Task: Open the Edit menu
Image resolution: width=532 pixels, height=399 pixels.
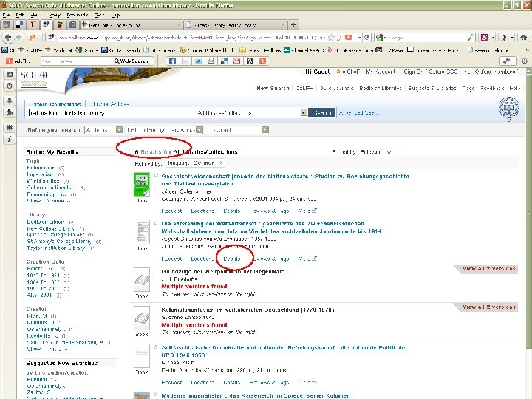Action: [x=20, y=15]
